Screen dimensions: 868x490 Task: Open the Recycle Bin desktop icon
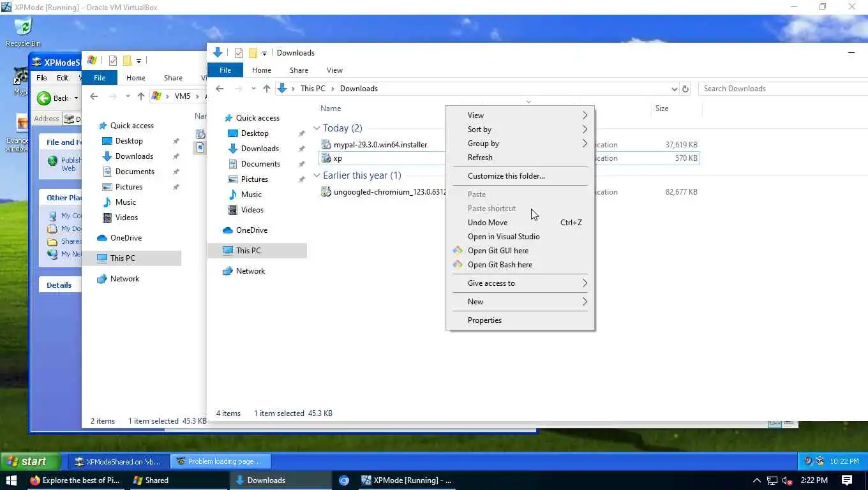click(x=23, y=32)
